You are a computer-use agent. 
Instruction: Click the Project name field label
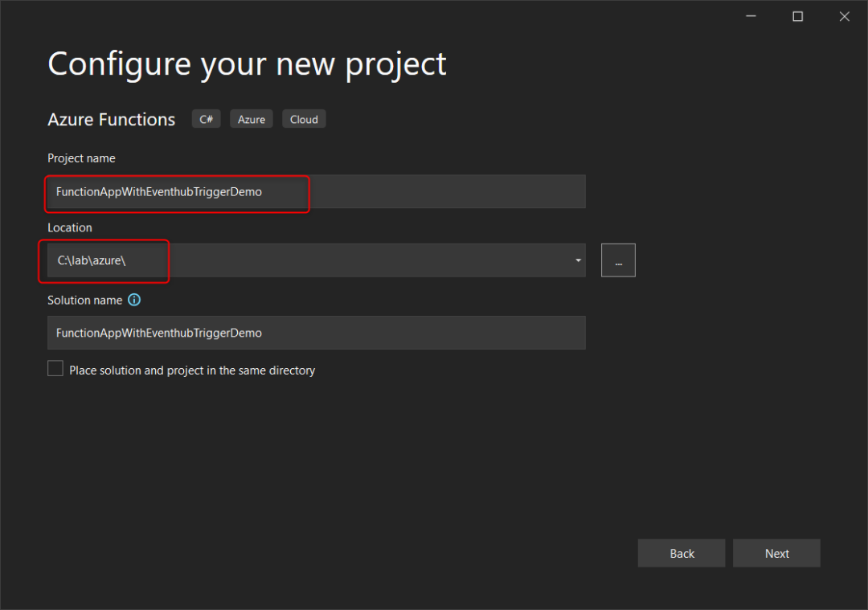pos(81,158)
